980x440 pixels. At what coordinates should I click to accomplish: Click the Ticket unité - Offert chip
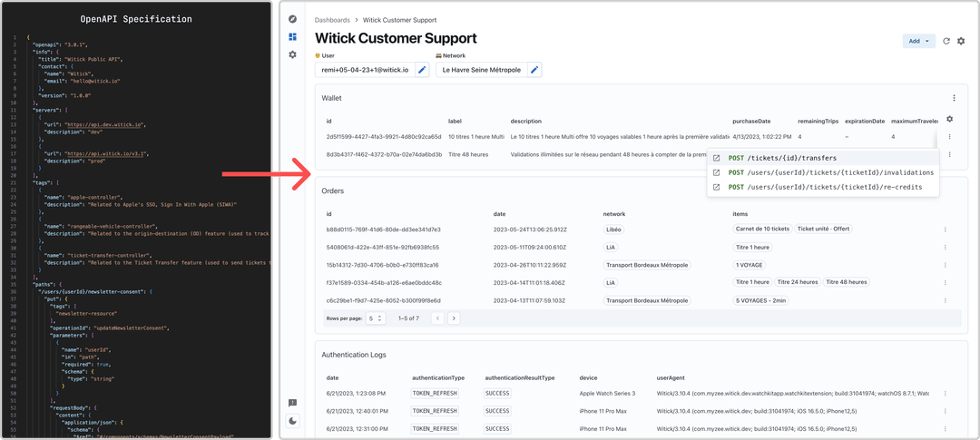[824, 230]
